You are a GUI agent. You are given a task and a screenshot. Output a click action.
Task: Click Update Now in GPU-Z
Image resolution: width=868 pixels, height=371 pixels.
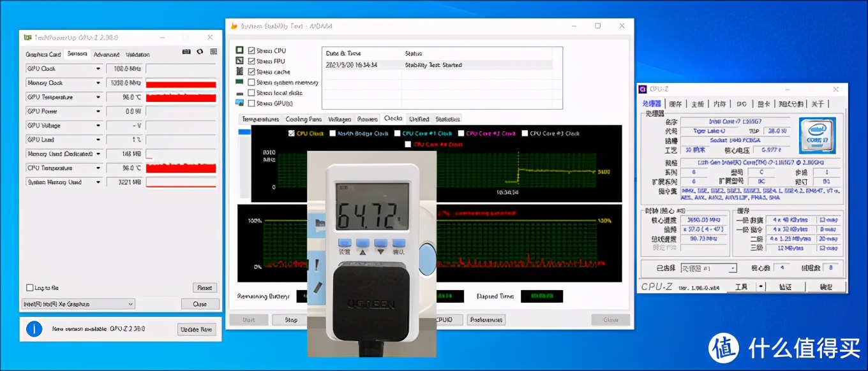tap(197, 329)
